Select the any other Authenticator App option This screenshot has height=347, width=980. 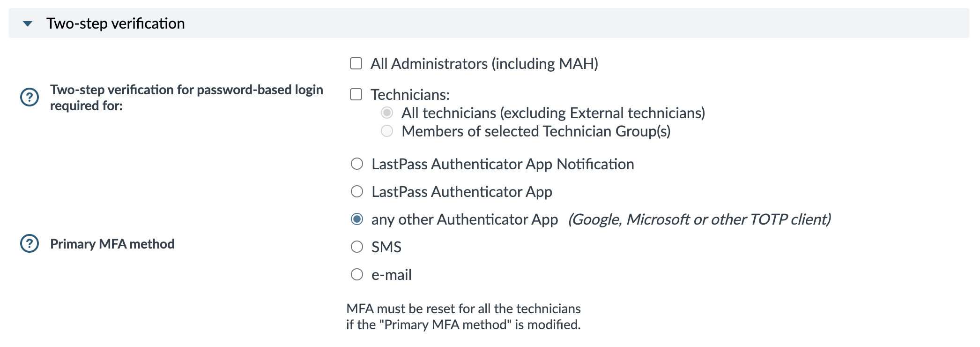click(x=356, y=219)
